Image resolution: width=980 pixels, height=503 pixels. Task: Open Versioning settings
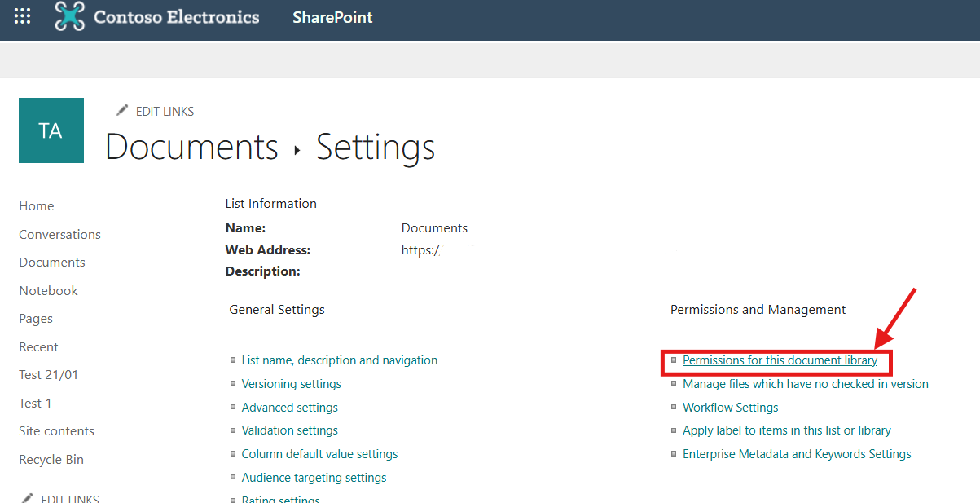(x=292, y=384)
